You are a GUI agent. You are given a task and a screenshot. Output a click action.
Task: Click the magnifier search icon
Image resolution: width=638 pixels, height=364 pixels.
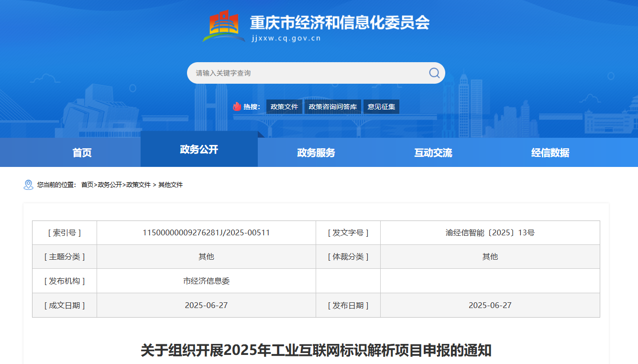click(x=434, y=73)
